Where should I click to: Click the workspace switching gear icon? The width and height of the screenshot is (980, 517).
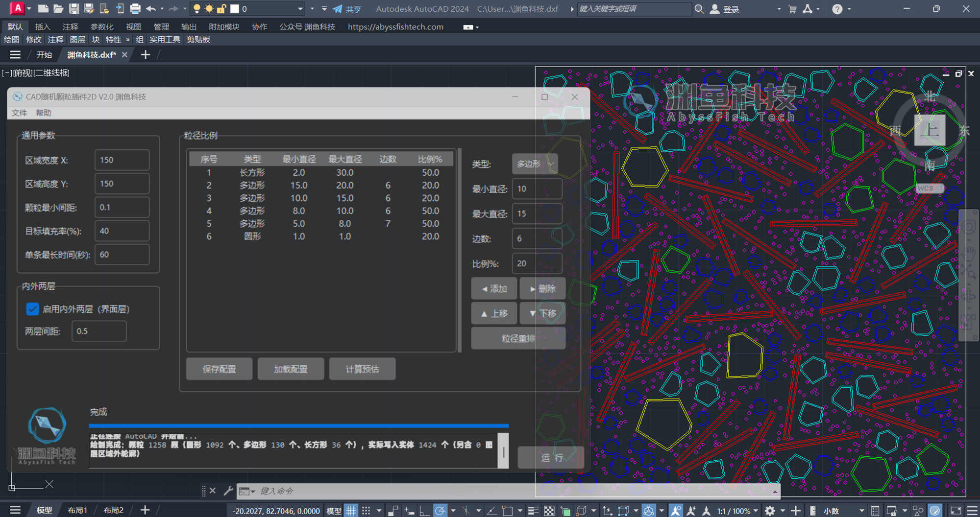click(x=770, y=511)
